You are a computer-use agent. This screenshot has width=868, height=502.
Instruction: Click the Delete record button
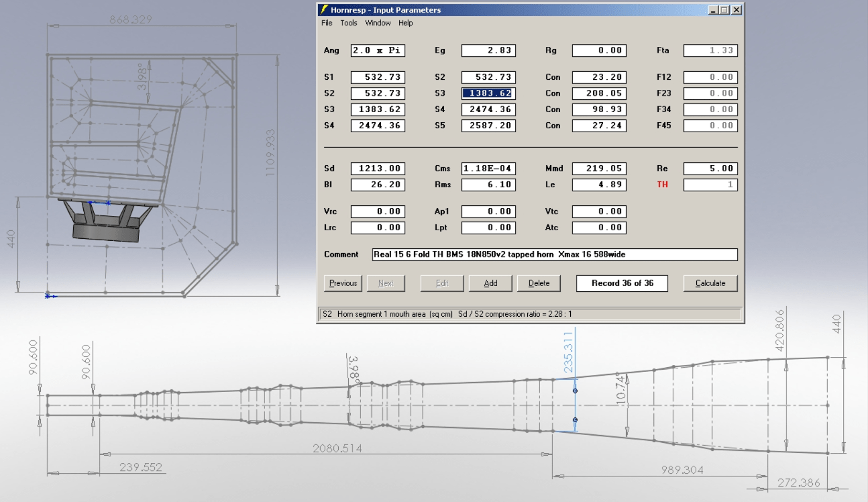539,283
